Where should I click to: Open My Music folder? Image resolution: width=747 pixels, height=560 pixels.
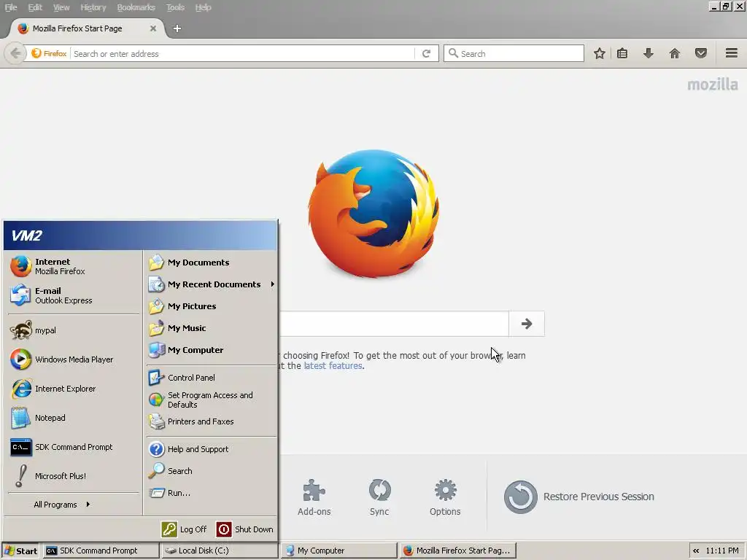point(212,328)
